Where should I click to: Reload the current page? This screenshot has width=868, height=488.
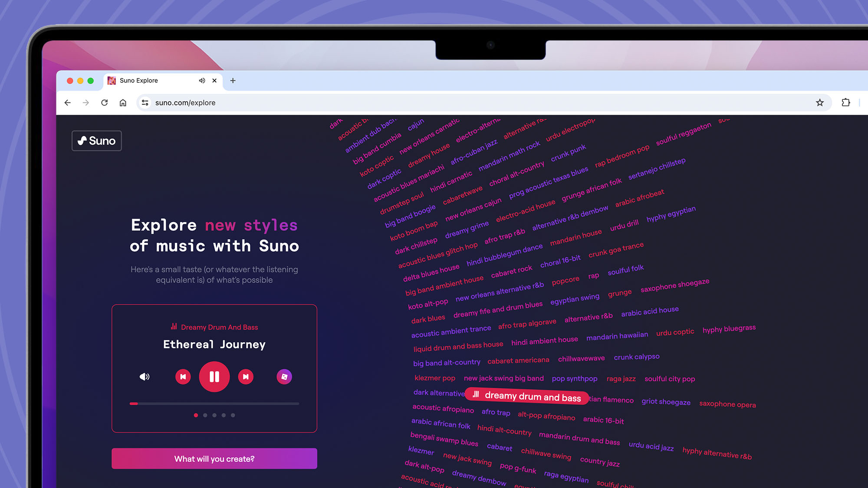[x=105, y=103]
